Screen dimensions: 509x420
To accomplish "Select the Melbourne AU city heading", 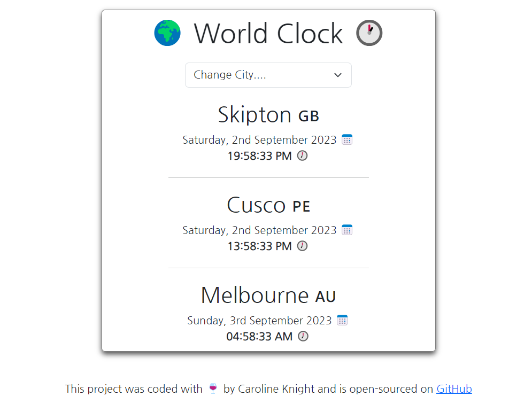I will coord(268,295).
